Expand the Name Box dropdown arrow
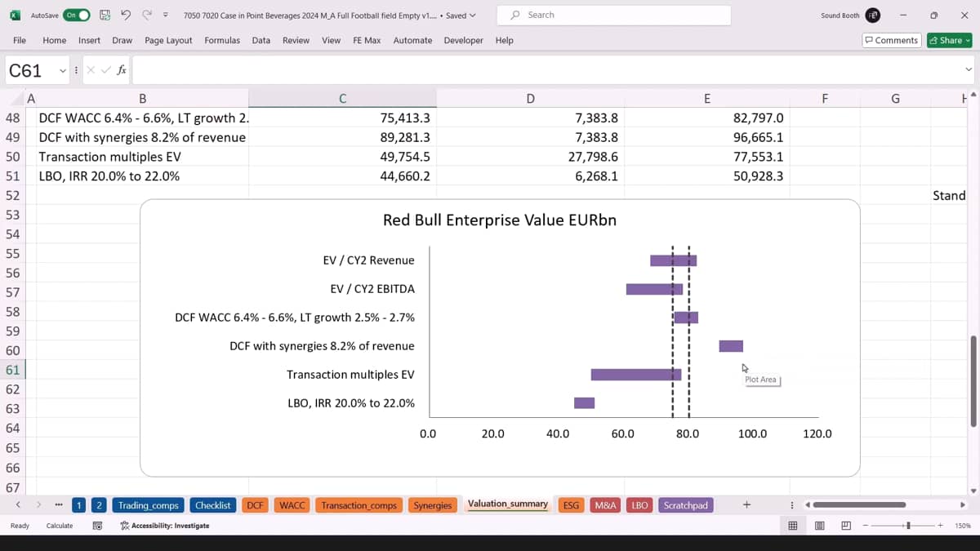The height and width of the screenshot is (551, 980). coord(63,71)
